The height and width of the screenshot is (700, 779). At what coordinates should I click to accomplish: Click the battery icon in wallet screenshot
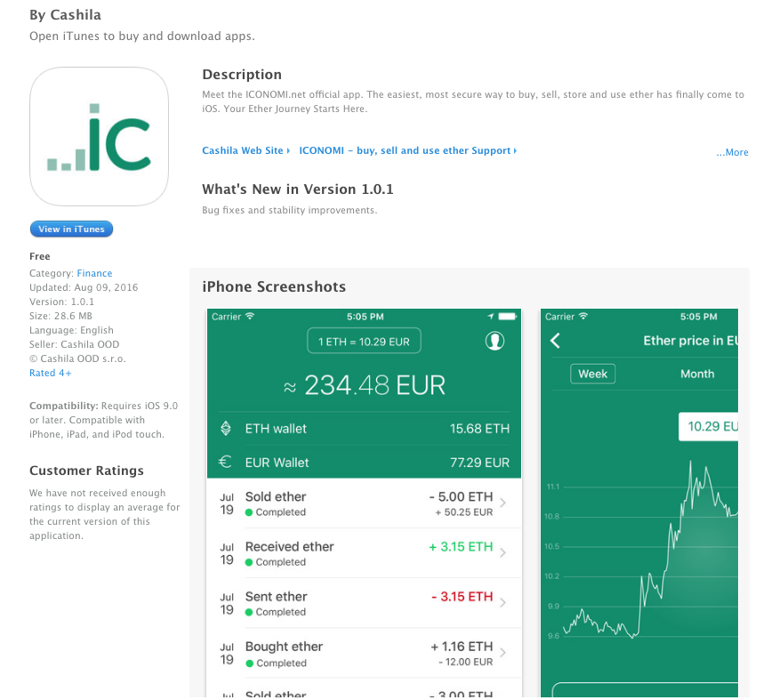(507, 317)
